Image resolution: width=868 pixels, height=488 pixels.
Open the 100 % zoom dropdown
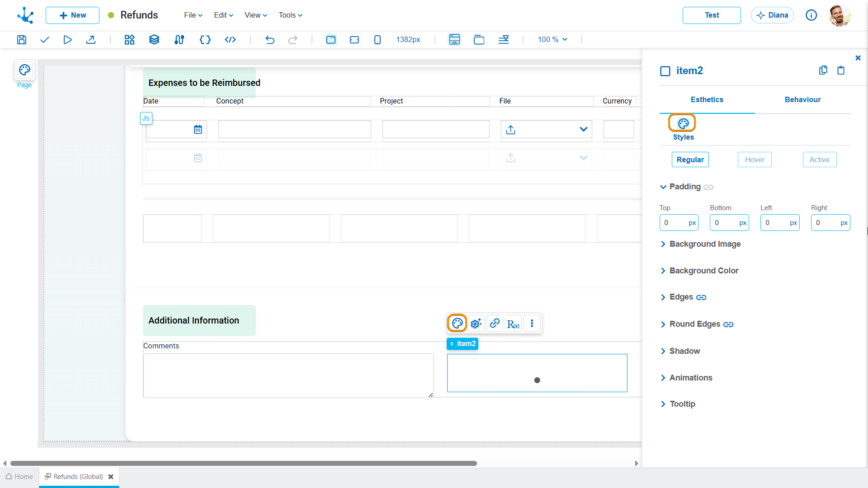coord(552,40)
